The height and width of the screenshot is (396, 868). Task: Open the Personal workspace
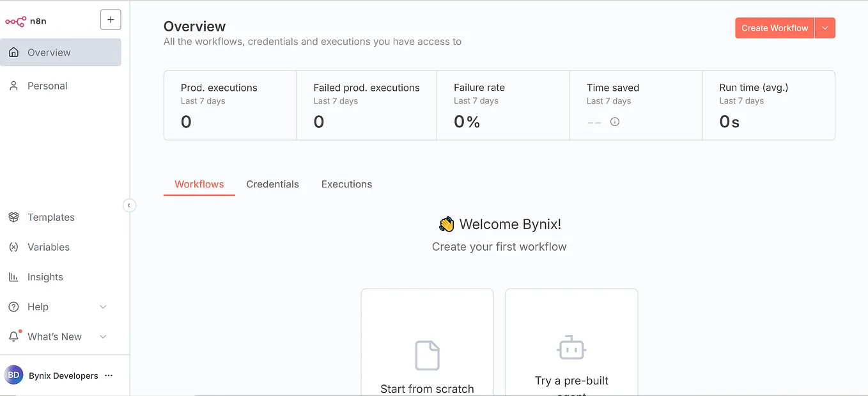(47, 85)
